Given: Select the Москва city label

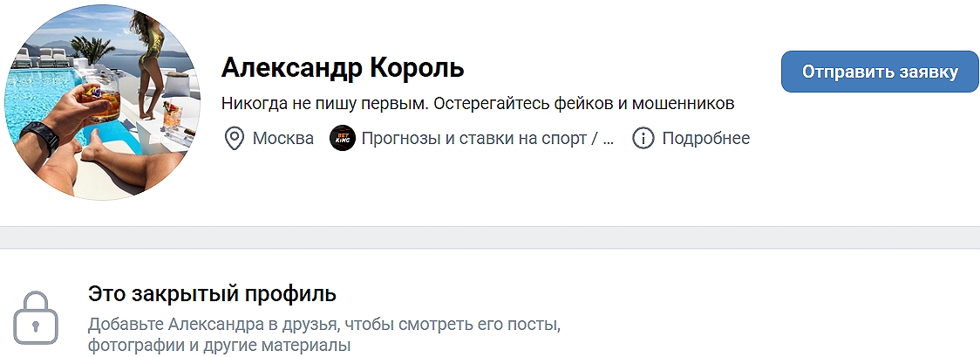Looking at the screenshot, I should (x=283, y=138).
